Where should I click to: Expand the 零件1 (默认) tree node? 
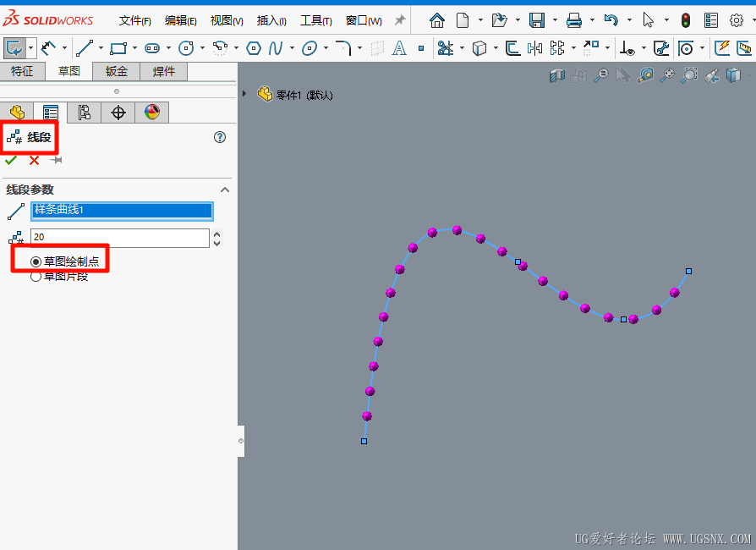point(244,94)
